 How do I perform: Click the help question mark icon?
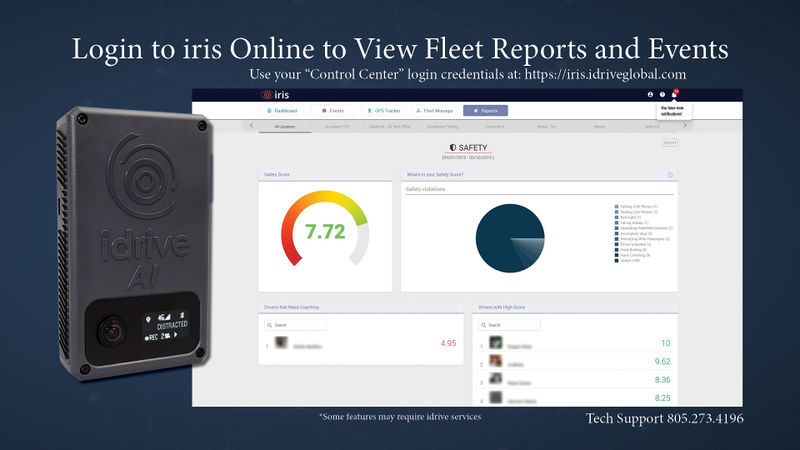[662, 94]
